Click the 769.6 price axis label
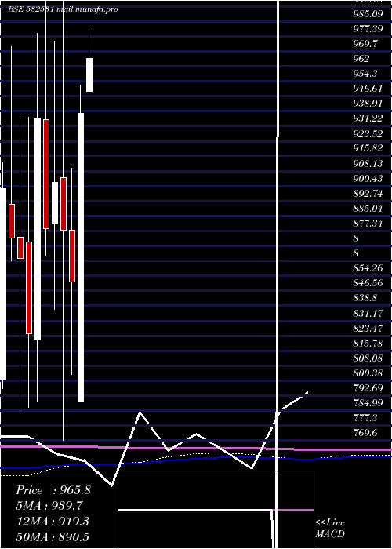Screen dimensions: 392x549 tap(365, 433)
